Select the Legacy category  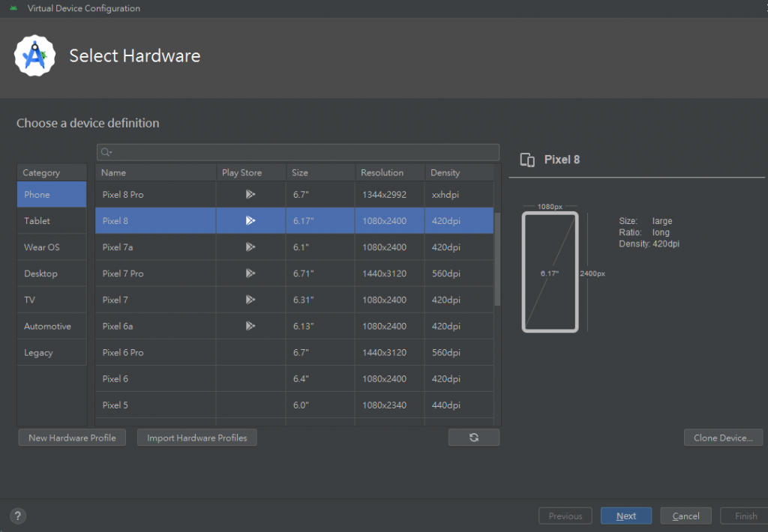tap(52, 352)
